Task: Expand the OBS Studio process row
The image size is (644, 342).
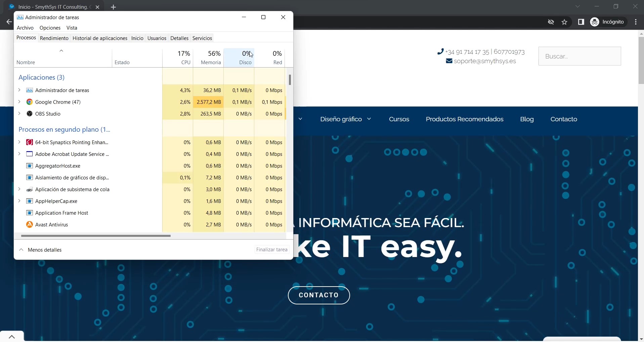Action: coord(19,114)
